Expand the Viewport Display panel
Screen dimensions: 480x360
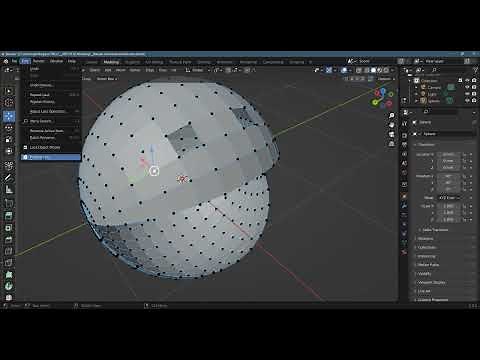point(431,282)
